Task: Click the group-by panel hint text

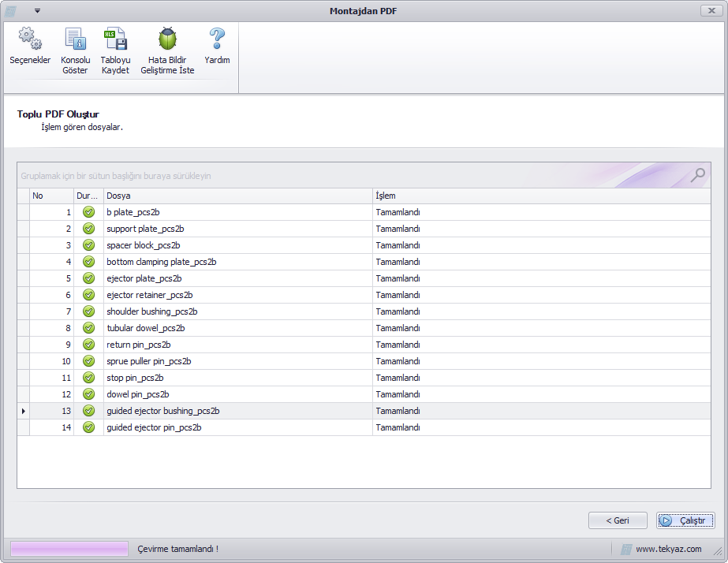Action: pyautogui.click(x=116, y=176)
